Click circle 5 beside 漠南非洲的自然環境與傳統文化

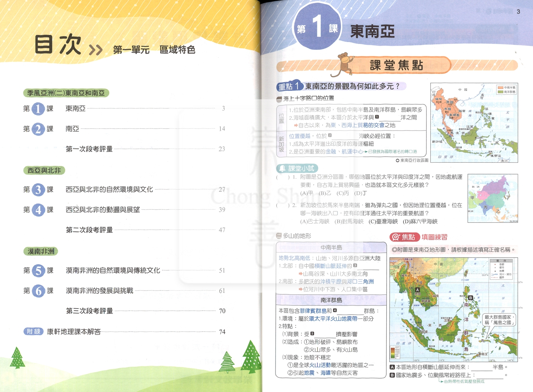[38, 270]
